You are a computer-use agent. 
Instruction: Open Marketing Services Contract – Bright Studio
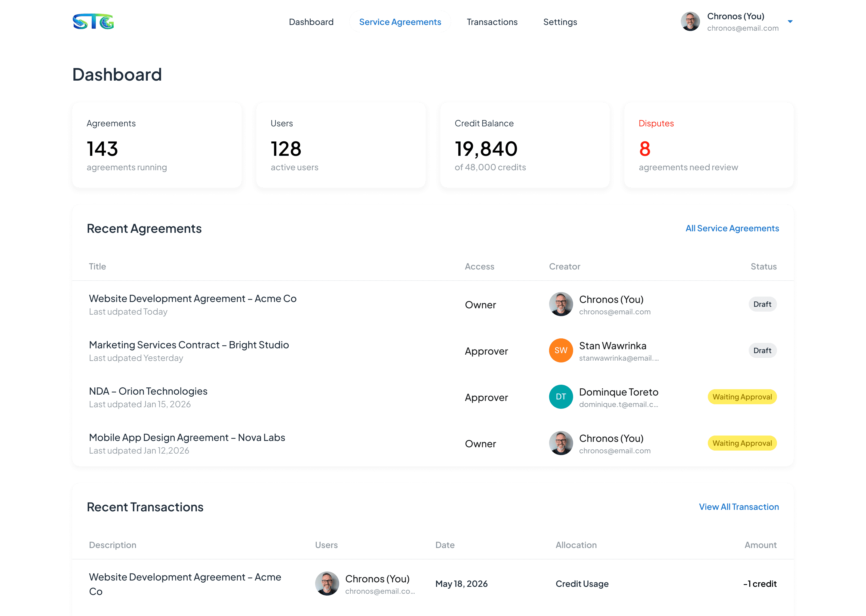(x=189, y=345)
